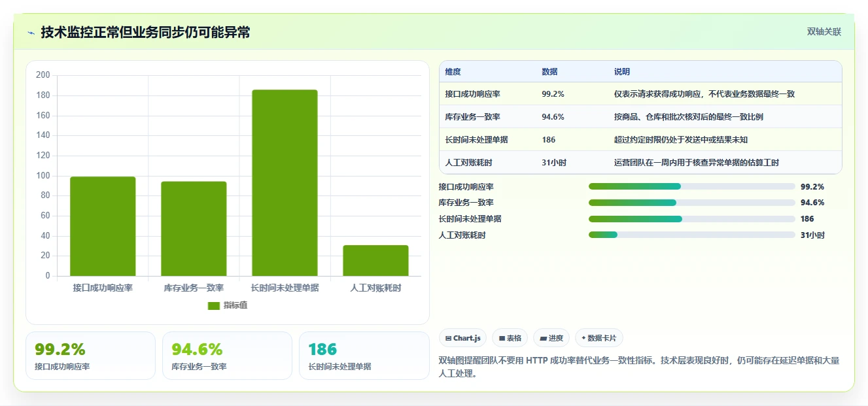
Task: Click the 100 y-axis tick value
Action: [x=43, y=176]
